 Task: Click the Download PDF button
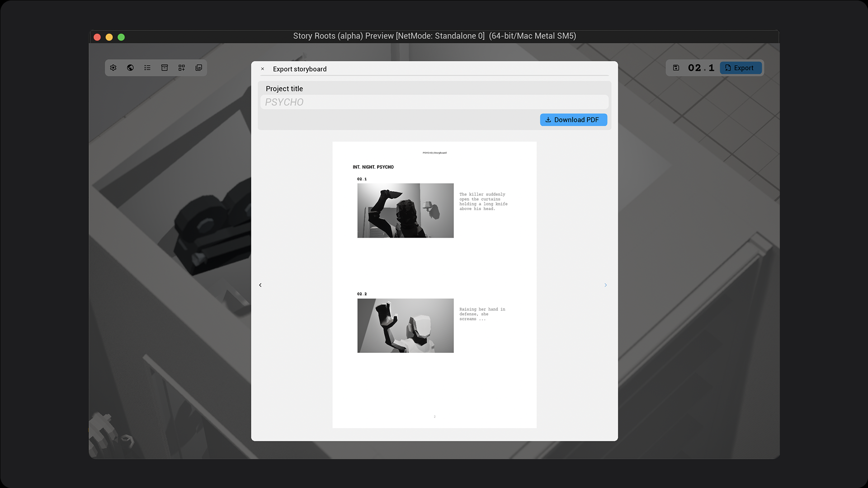[573, 120]
